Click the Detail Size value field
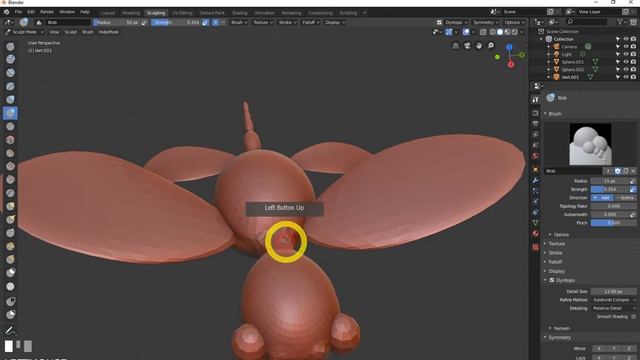Viewport: 640px width, 360px height. [614, 291]
